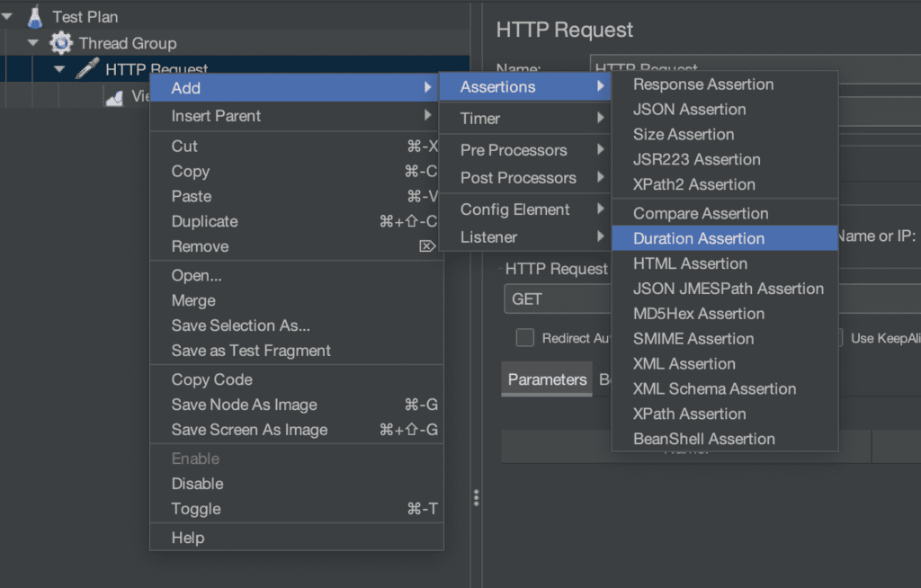Add an HTML Assertion
Image resolution: width=921 pixels, height=588 pixels.
[x=725, y=263]
